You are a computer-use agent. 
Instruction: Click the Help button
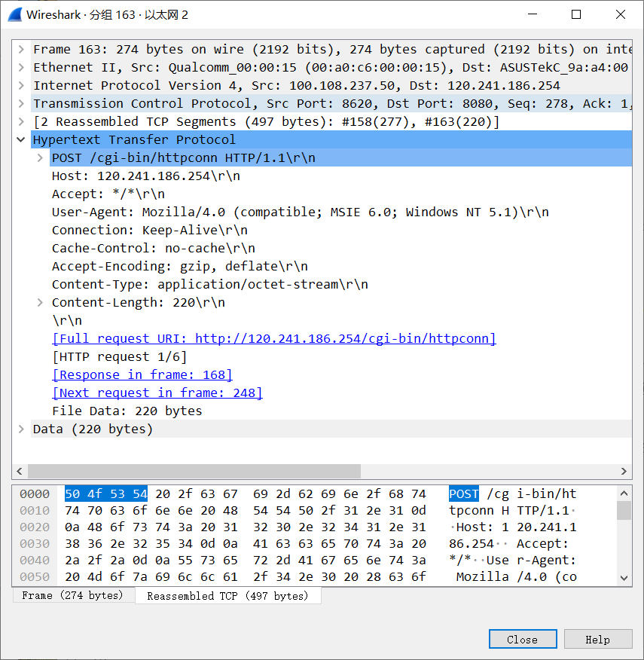pos(598,640)
